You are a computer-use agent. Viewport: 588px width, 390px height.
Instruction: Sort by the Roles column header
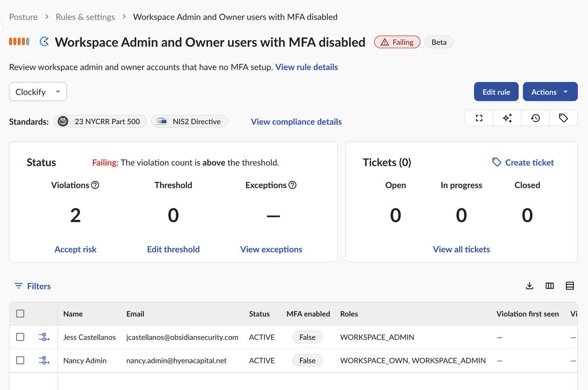(349, 314)
